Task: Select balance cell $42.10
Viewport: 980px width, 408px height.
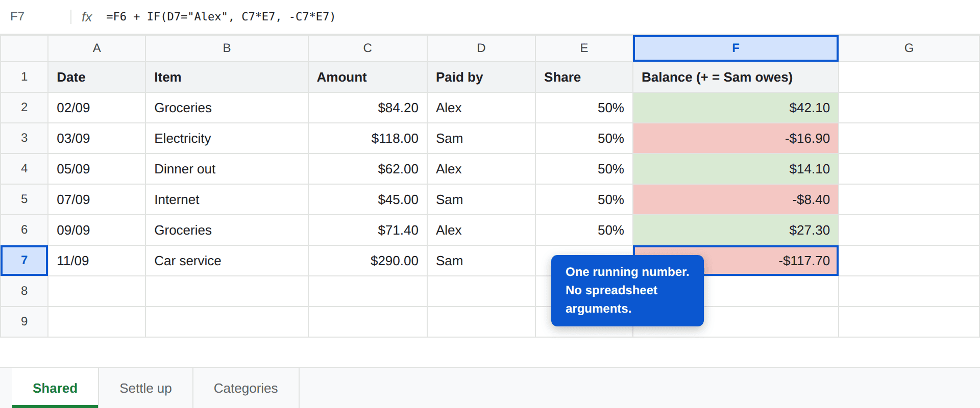Action: (x=736, y=108)
